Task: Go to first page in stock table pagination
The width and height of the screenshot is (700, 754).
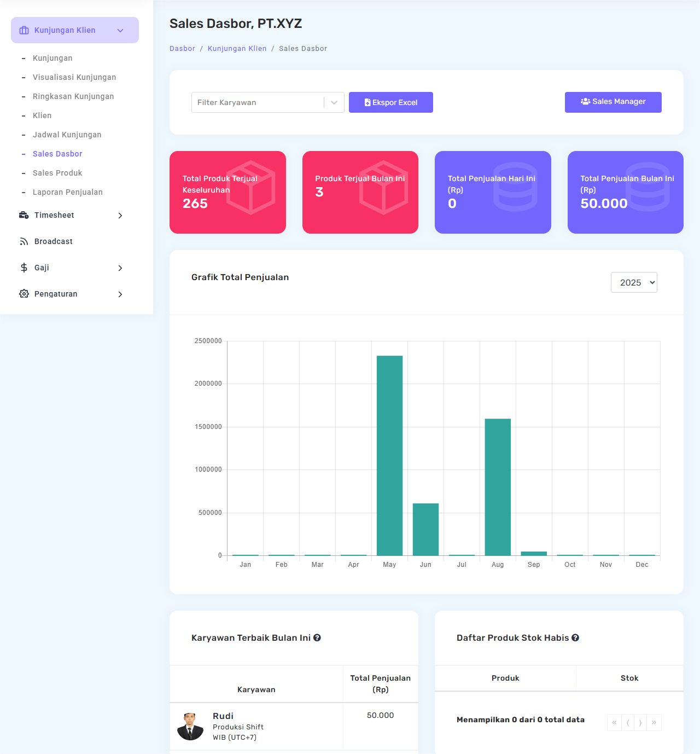Action: click(614, 722)
